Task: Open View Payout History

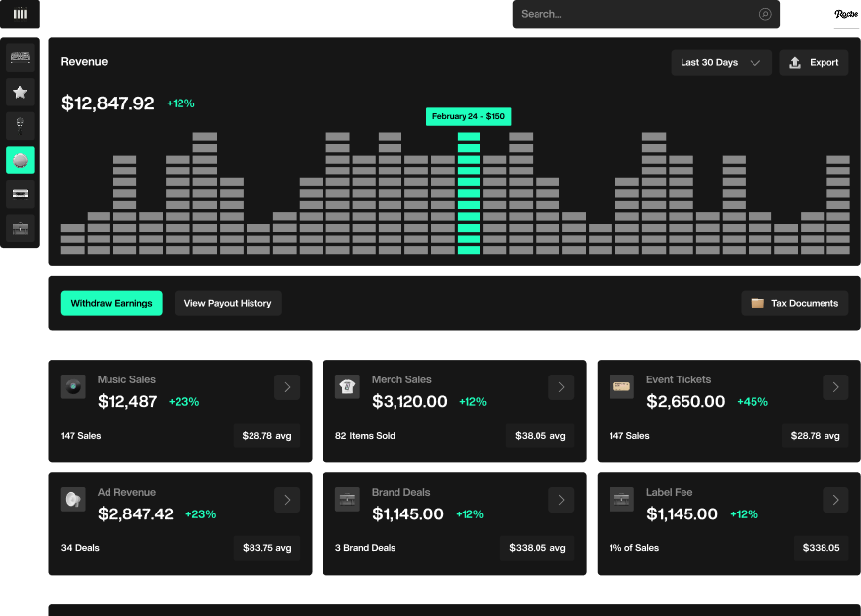Action: [x=228, y=303]
